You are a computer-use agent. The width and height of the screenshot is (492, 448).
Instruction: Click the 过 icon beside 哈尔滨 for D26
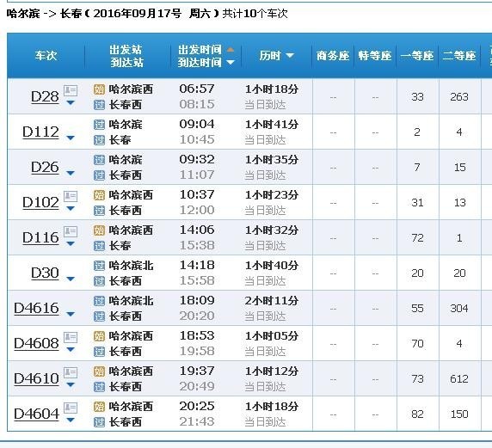[99, 160]
